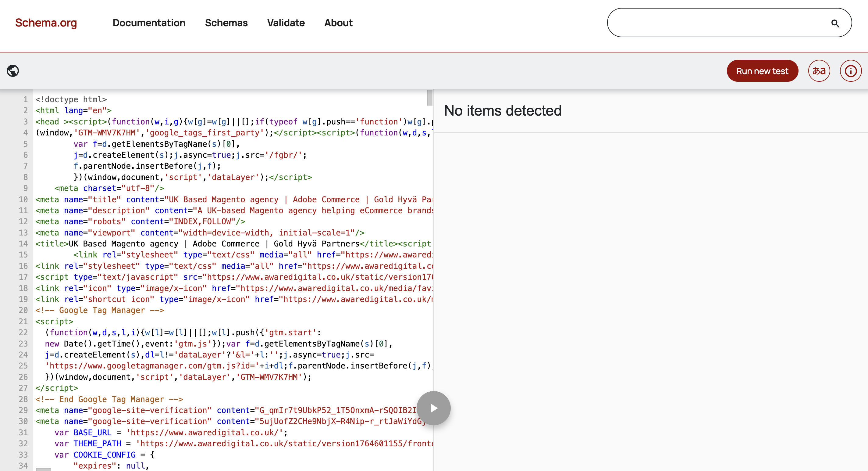Click the opening script tag on line 21
This screenshot has height=471, width=868.
[54, 321]
